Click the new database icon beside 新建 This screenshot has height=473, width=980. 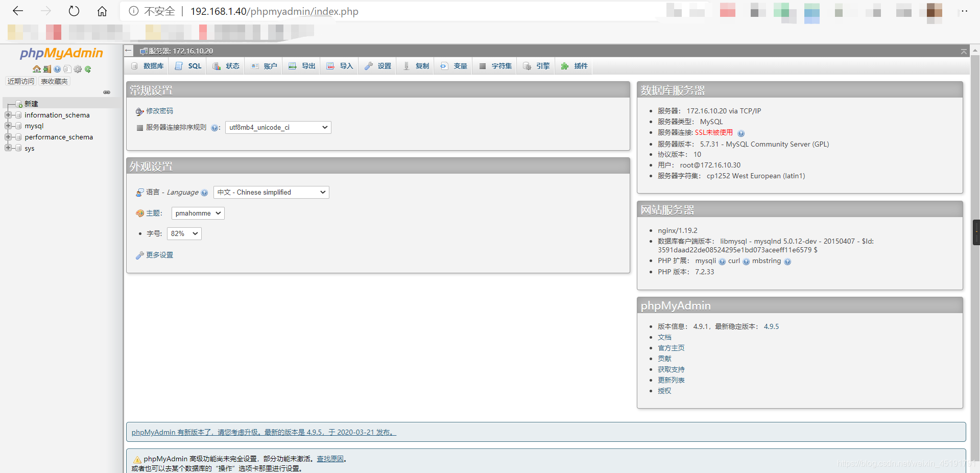click(x=19, y=104)
